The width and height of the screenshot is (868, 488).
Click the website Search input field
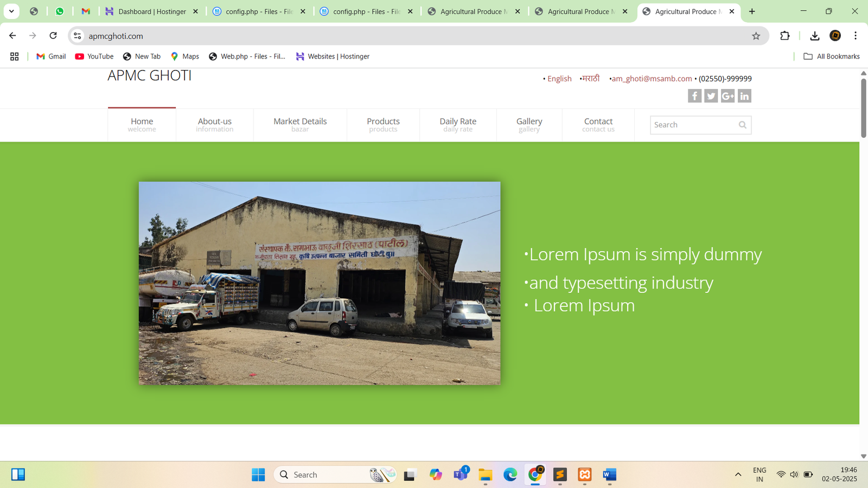[x=693, y=125]
